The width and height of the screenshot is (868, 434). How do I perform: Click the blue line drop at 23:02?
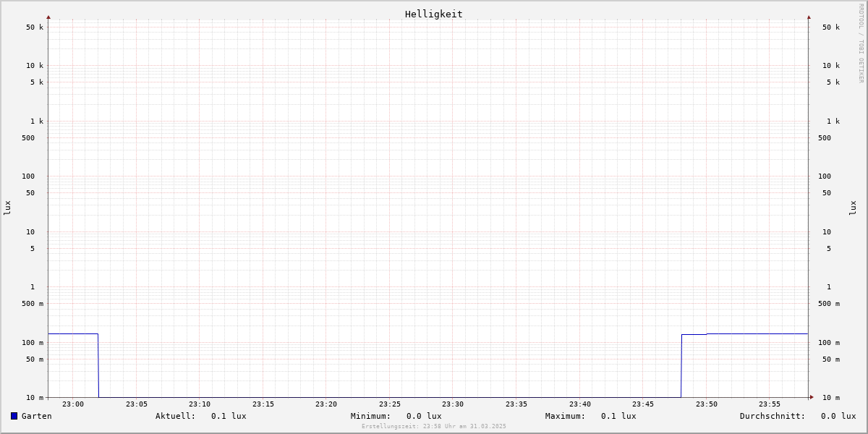(98, 365)
